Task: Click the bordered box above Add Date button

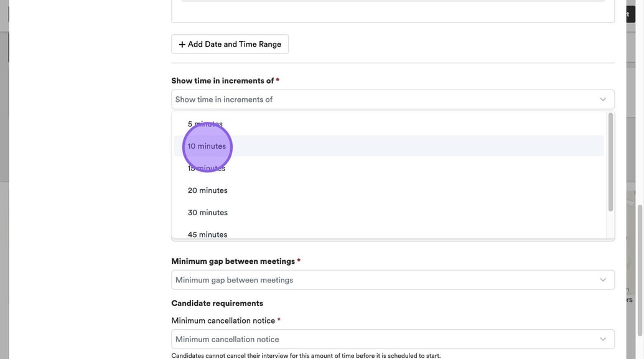Action: click(x=393, y=12)
